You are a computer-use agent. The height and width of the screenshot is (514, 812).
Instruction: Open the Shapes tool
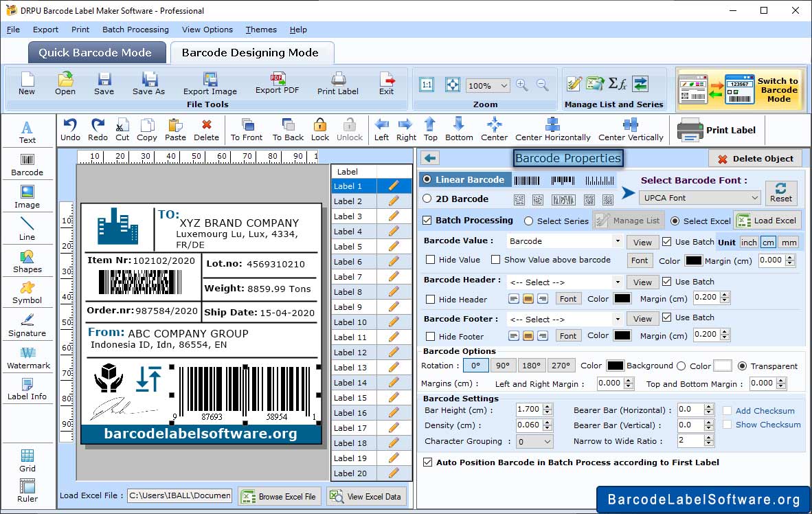(27, 262)
